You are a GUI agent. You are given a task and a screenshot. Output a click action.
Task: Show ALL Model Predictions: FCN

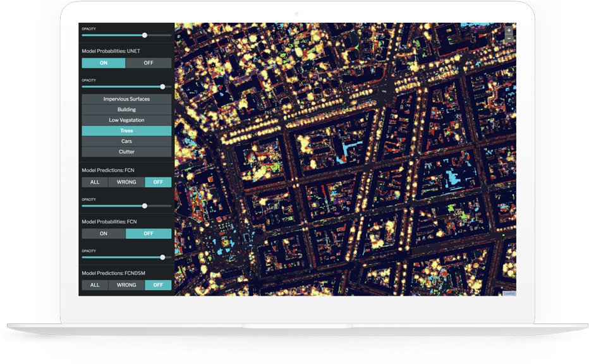point(95,182)
